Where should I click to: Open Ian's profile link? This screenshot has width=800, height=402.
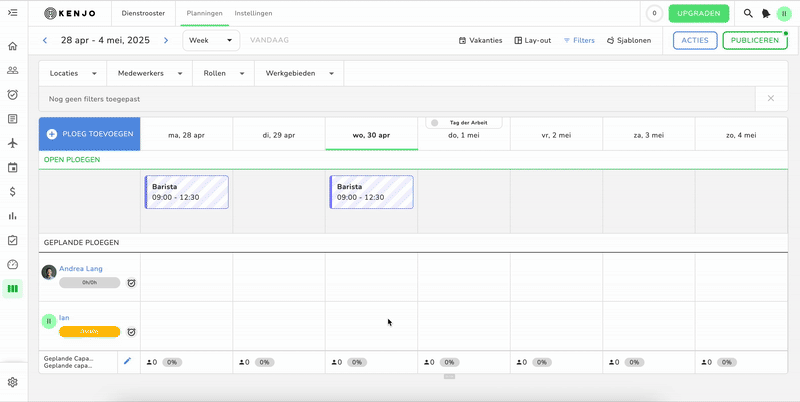64,317
